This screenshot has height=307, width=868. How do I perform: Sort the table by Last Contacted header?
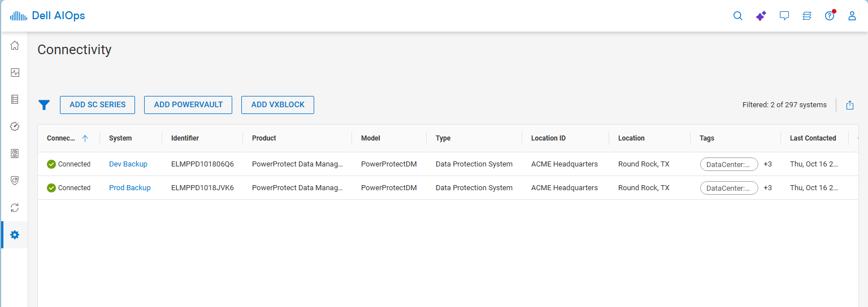813,138
